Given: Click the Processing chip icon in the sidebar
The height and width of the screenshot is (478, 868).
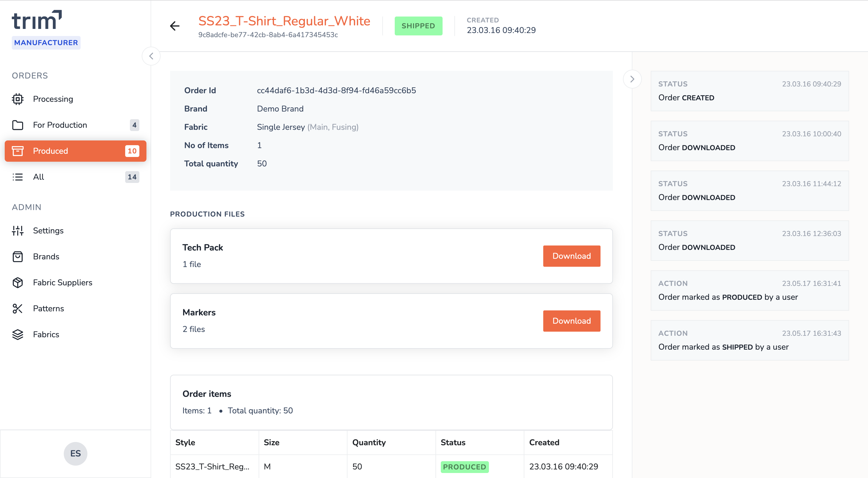Looking at the screenshot, I should coord(17,99).
